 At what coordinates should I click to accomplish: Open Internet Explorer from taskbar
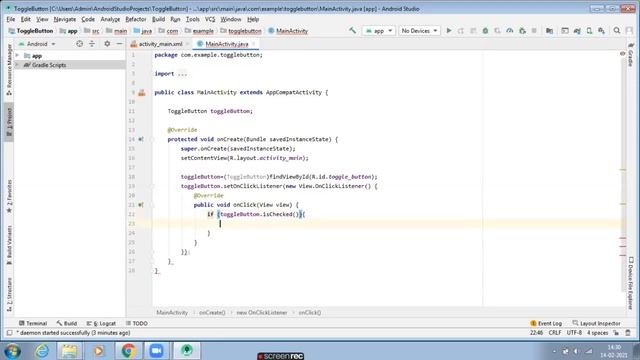click(41, 351)
